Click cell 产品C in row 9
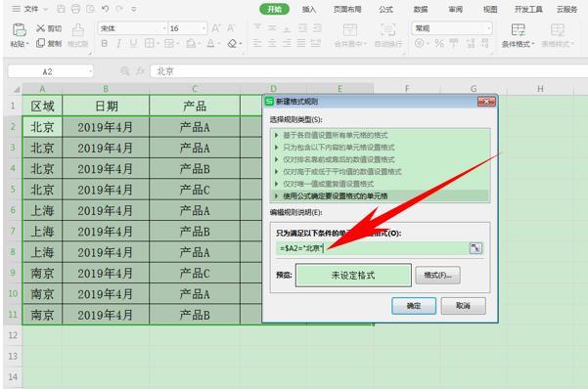Image resolution: width=588 pixels, height=389 pixels. pos(195,274)
